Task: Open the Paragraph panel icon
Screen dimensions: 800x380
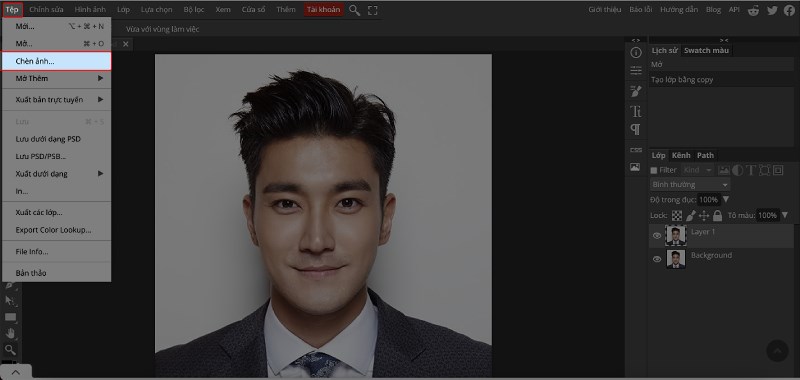Action: (636, 129)
